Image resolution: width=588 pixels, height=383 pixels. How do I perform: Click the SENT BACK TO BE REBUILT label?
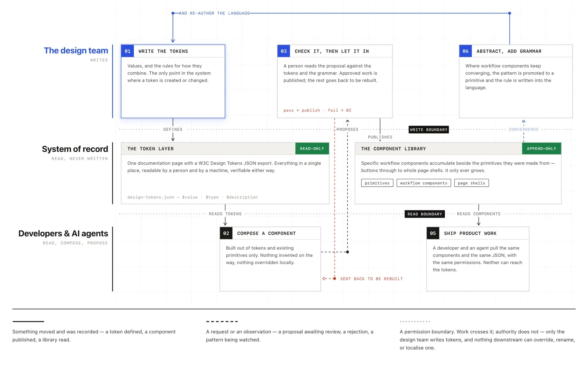[371, 279]
